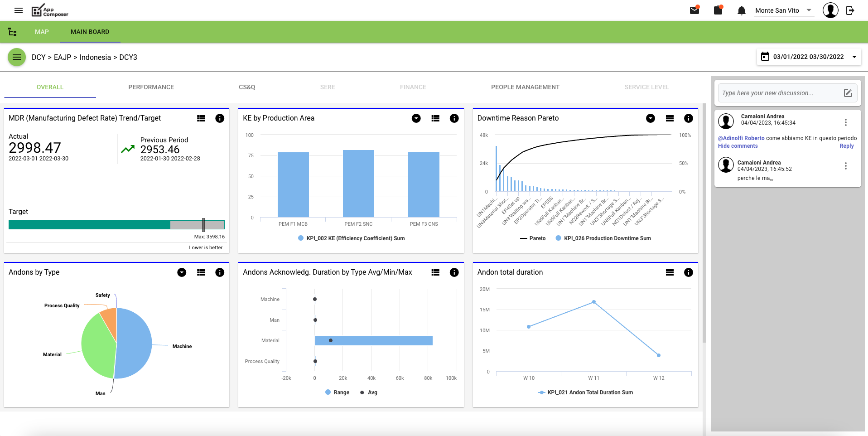Click Hide comments link

click(x=738, y=146)
